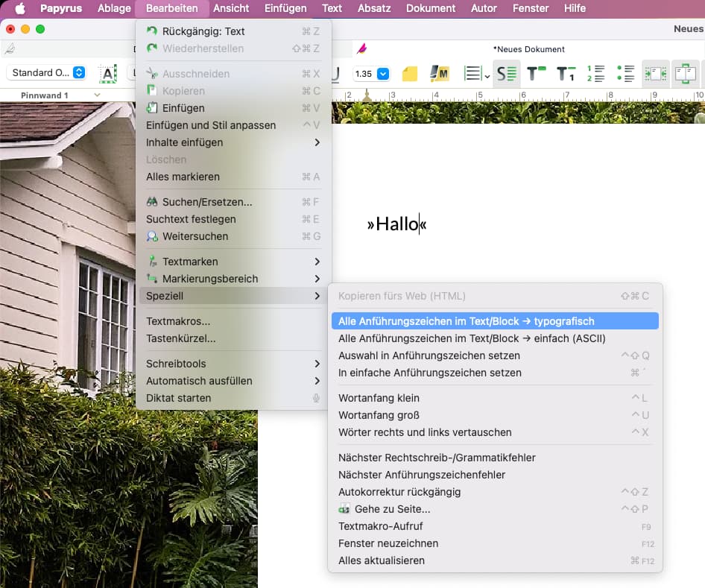Image resolution: width=705 pixels, height=588 pixels.
Task: Click the text comment T icon
Action: tap(536, 74)
